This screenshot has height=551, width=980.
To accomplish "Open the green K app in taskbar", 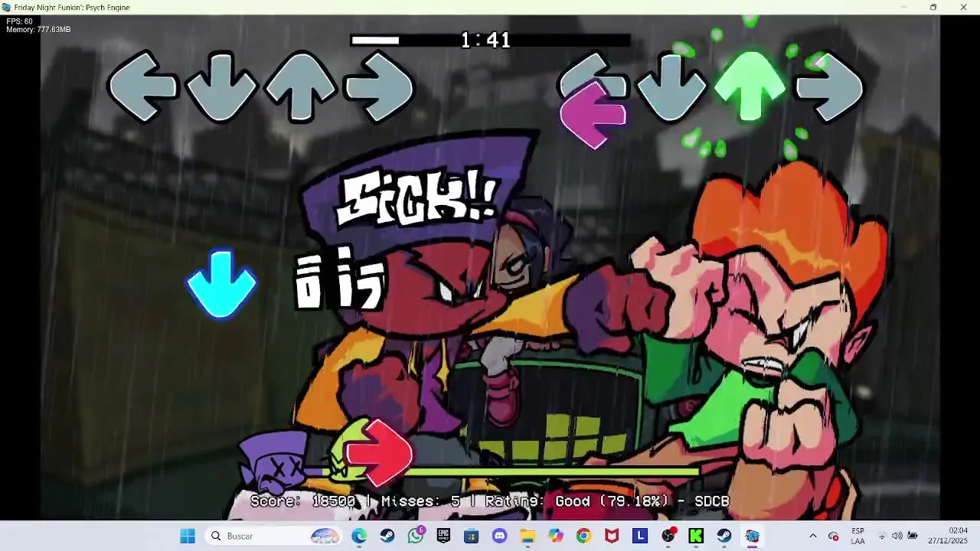I will pyautogui.click(x=696, y=536).
